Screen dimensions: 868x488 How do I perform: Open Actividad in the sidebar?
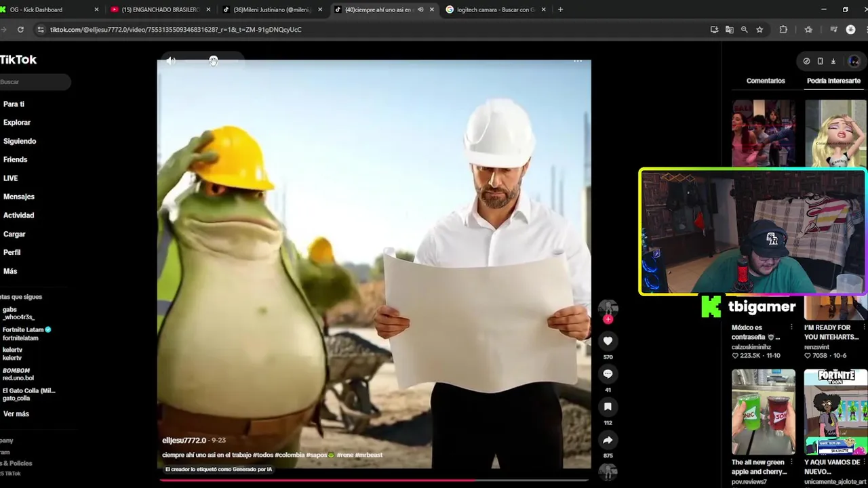click(x=18, y=215)
